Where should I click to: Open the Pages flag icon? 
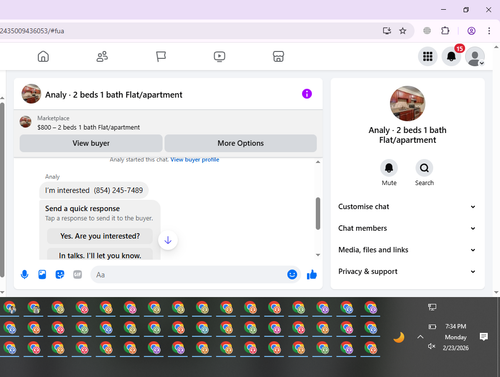pos(161,56)
